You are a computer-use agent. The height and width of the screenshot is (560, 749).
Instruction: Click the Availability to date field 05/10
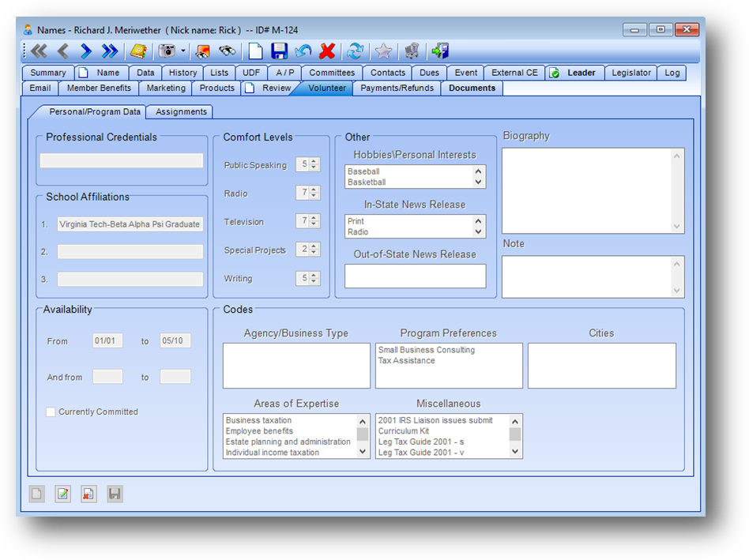[x=175, y=340]
